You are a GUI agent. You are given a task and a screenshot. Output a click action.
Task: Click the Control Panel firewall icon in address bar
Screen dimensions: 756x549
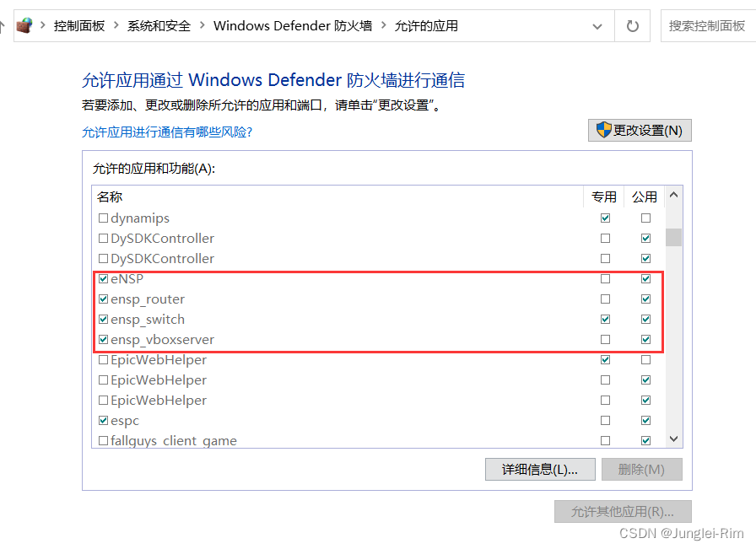coord(24,25)
